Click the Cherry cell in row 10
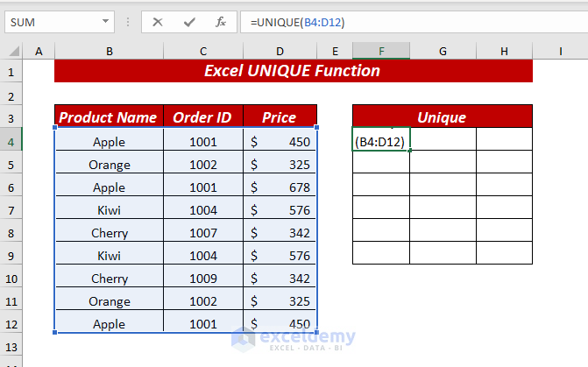588x367 pixels. tap(110, 276)
